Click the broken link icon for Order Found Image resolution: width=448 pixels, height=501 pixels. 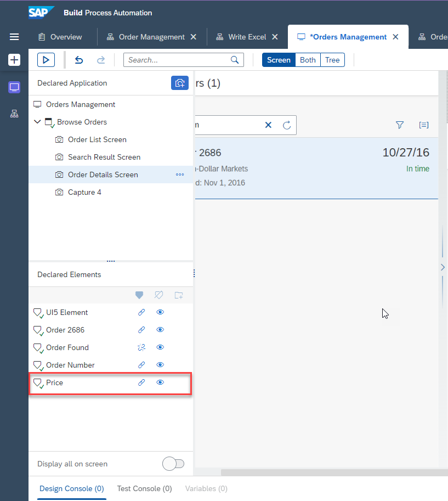pyautogui.click(x=141, y=347)
